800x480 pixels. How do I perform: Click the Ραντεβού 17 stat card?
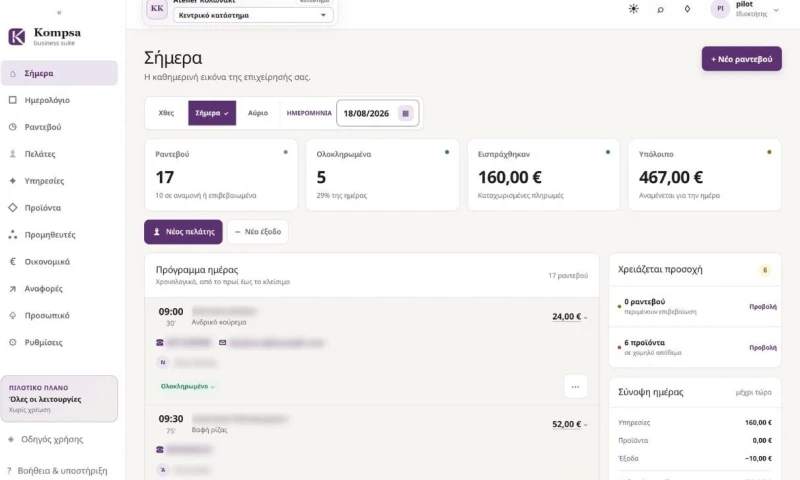tap(221, 174)
